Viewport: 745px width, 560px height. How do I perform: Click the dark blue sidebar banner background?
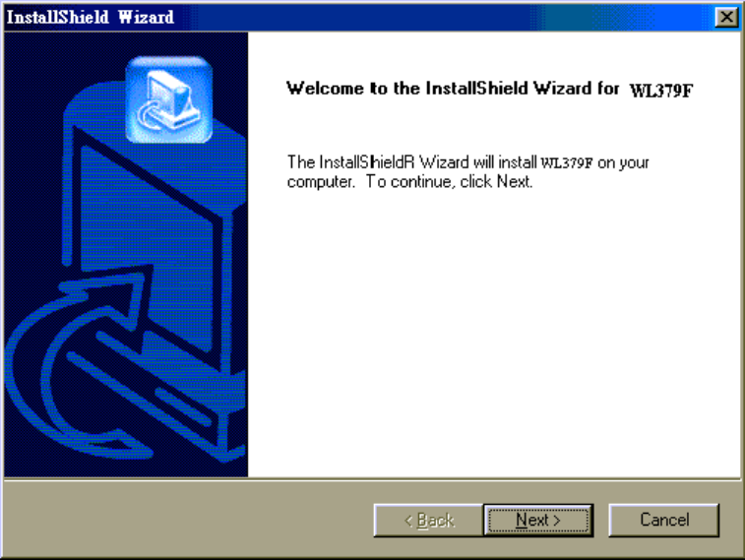pos(33,143)
